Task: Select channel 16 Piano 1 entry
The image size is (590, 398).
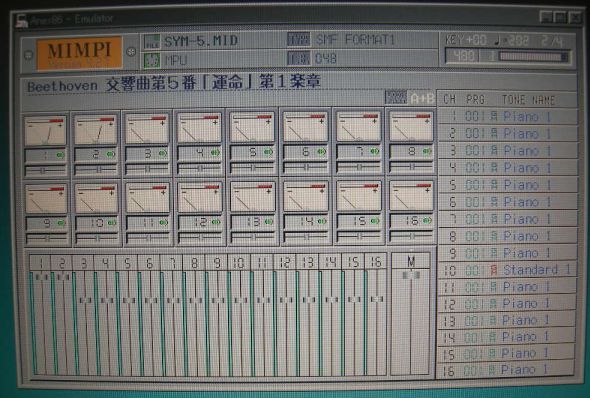Action: coord(506,370)
